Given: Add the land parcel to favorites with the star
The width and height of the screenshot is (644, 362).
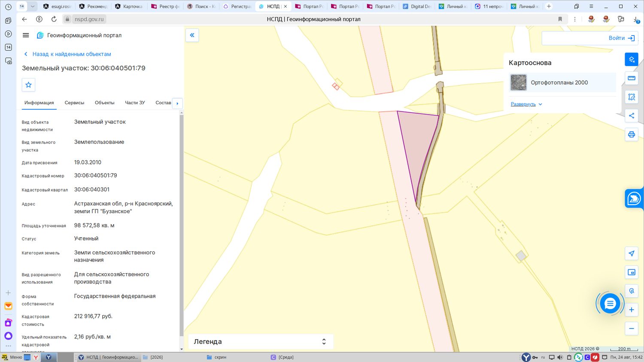Looking at the screenshot, I should [x=28, y=85].
